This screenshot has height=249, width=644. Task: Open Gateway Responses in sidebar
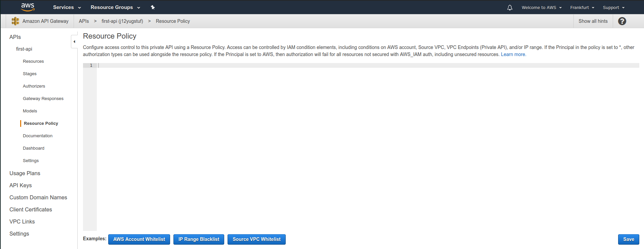point(43,99)
